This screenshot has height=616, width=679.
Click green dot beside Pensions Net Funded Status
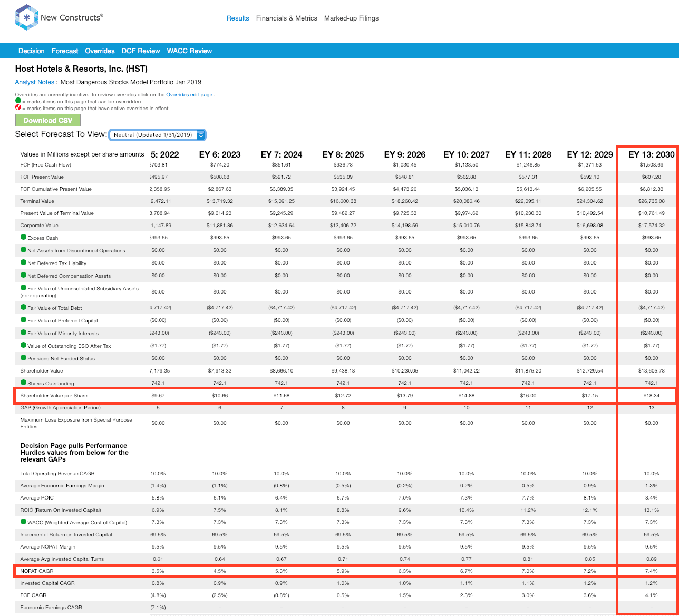(23, 358)
